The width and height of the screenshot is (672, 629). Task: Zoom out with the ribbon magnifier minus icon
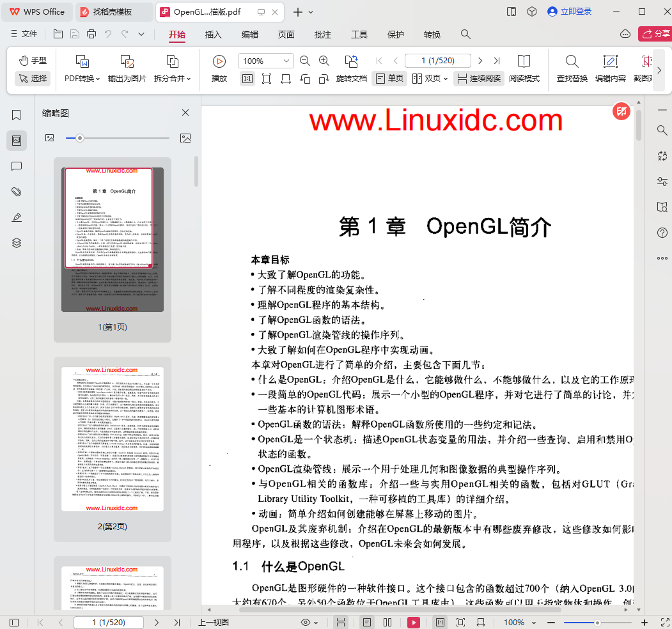coord(305,61)
